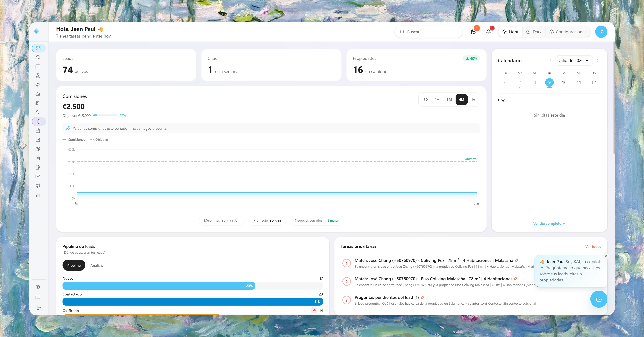The image size is (644, 337).
Task: Switch to the Análisis tab
Action: click(x=97, y=265)
